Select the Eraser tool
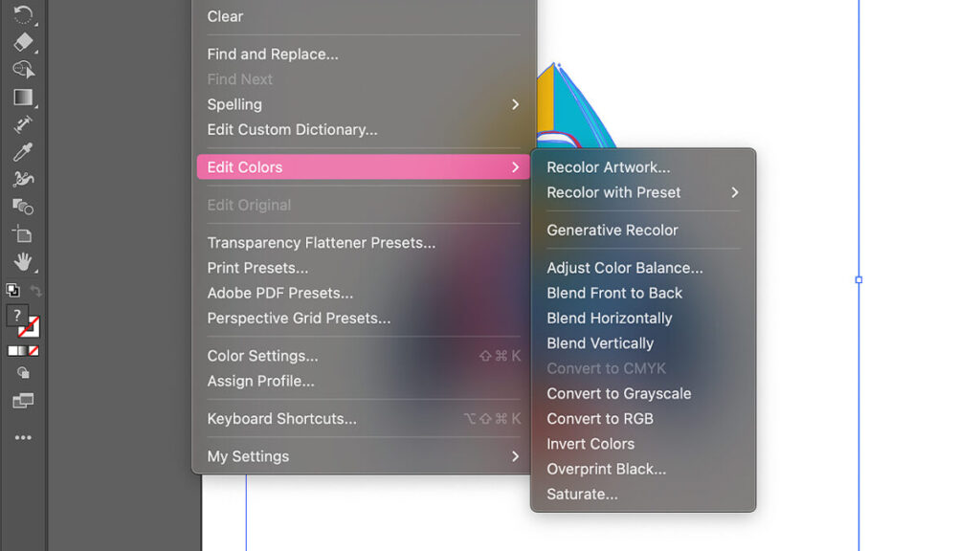The width and height of the screenshot is (980, 551). click(23, 42)
